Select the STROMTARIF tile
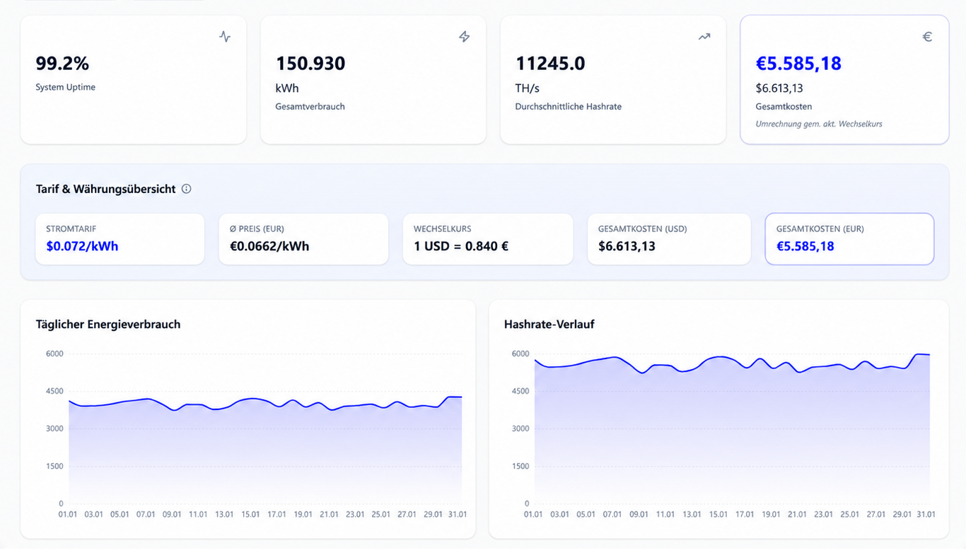 pos(120,239)
